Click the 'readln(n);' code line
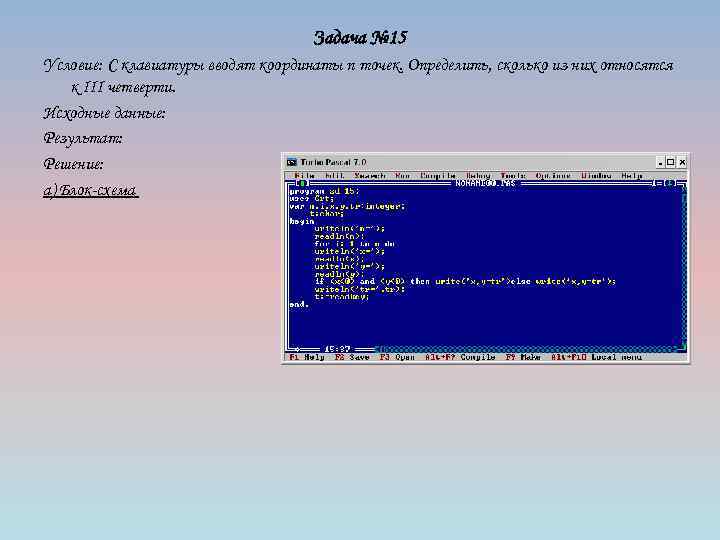Screen dimensions: 720x540 [x=339, y=236]
